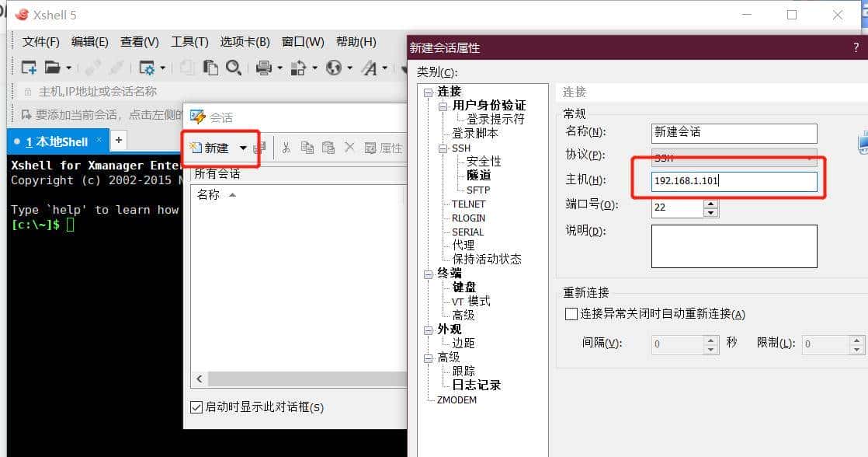Open the dropdown arrow beside the Print icon
Image resolution: width=868 pixels, height=457 pixels.
(x=279, y=68)
